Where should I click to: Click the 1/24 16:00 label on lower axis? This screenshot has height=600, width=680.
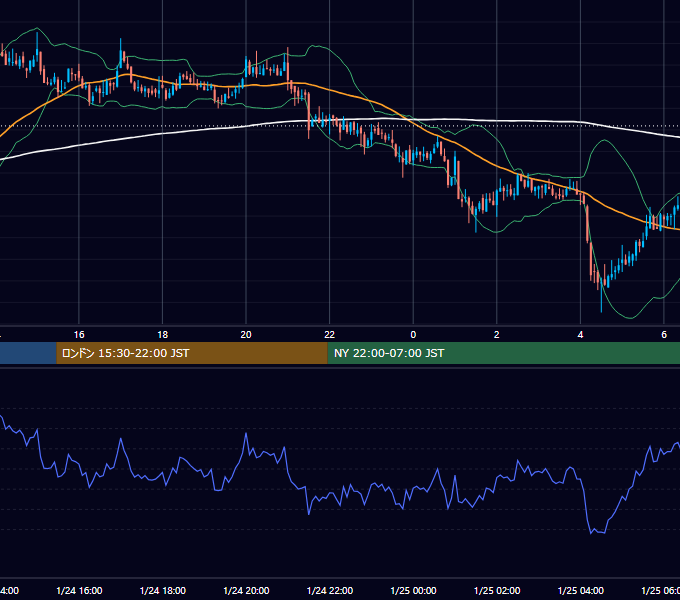coord(79,590)
